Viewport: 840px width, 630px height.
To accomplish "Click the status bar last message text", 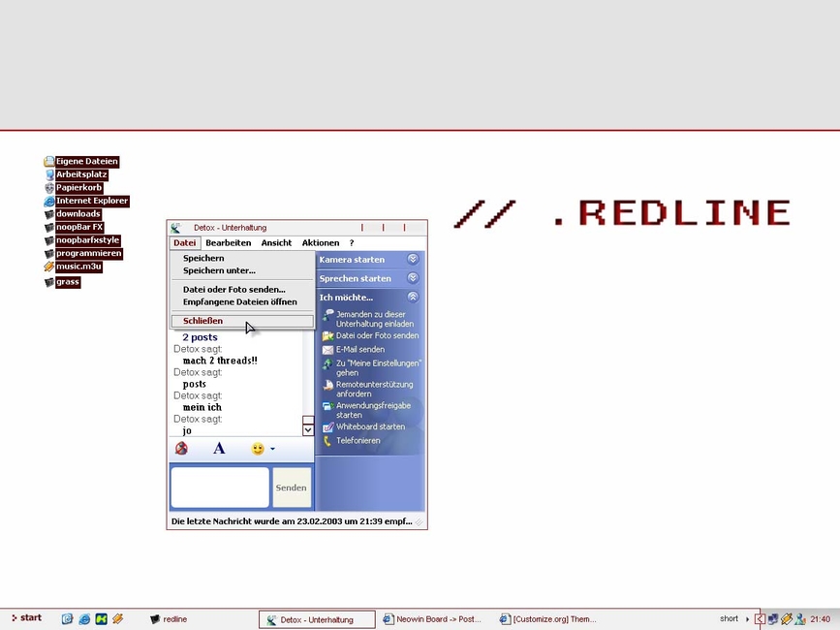I will 292,521.
